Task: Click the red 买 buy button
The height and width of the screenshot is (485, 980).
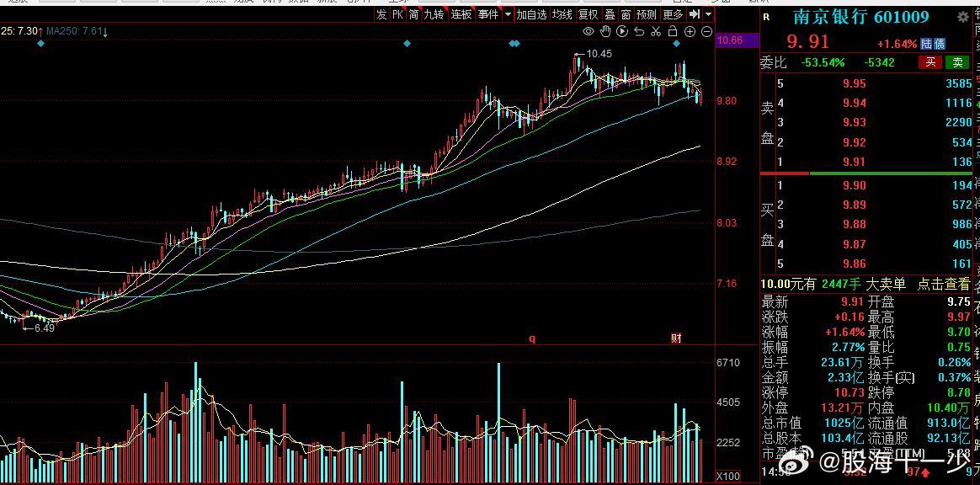Action: pos(930,61)
